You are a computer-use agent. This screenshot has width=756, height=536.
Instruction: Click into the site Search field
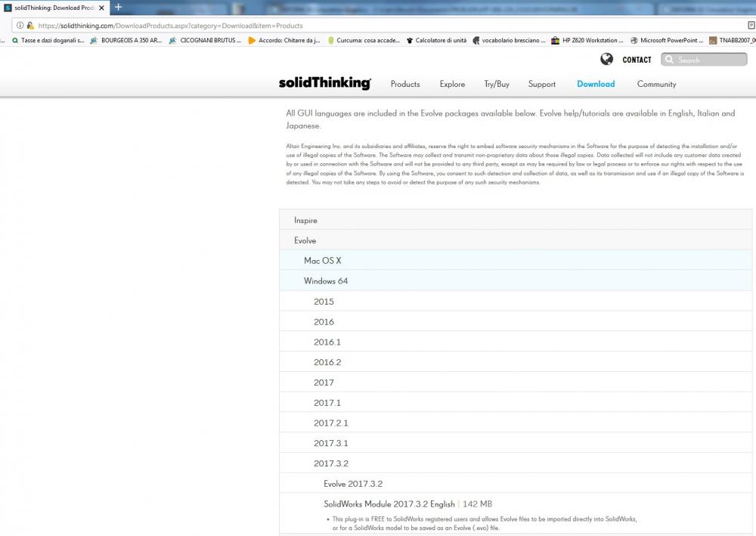click(704, 59)
